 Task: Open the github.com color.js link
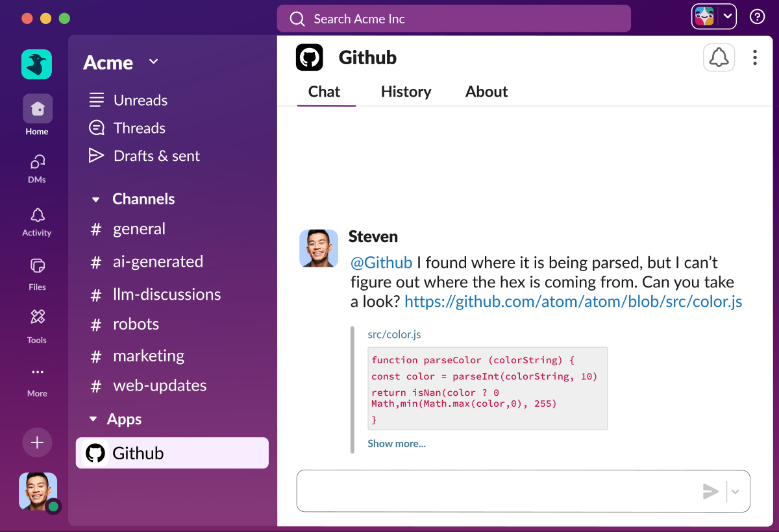pos(573,302)
